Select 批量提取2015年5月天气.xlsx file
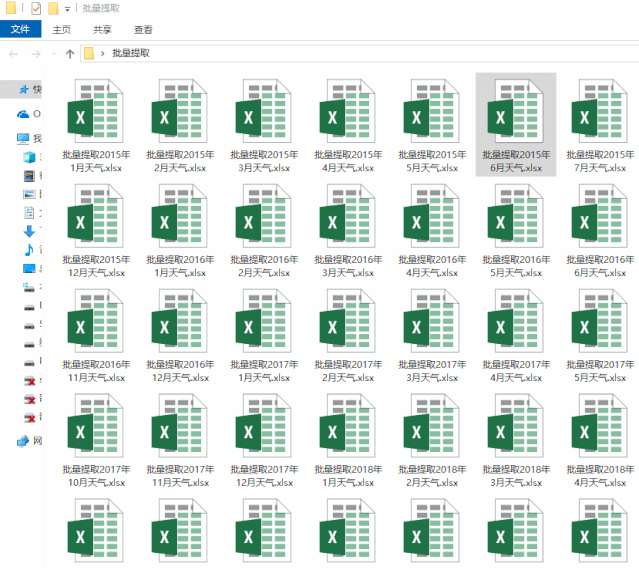Image resolution: width=639 pixels, height=570 pixels. [x=432, y=125]
